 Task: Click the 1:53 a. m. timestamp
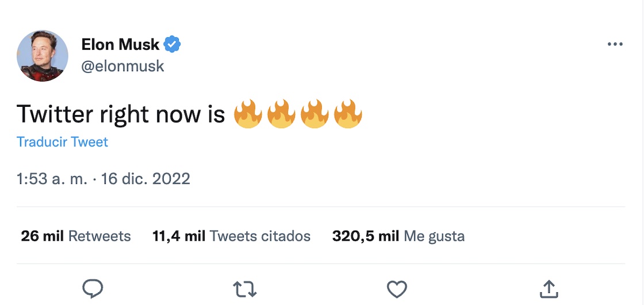coord(52,179)
